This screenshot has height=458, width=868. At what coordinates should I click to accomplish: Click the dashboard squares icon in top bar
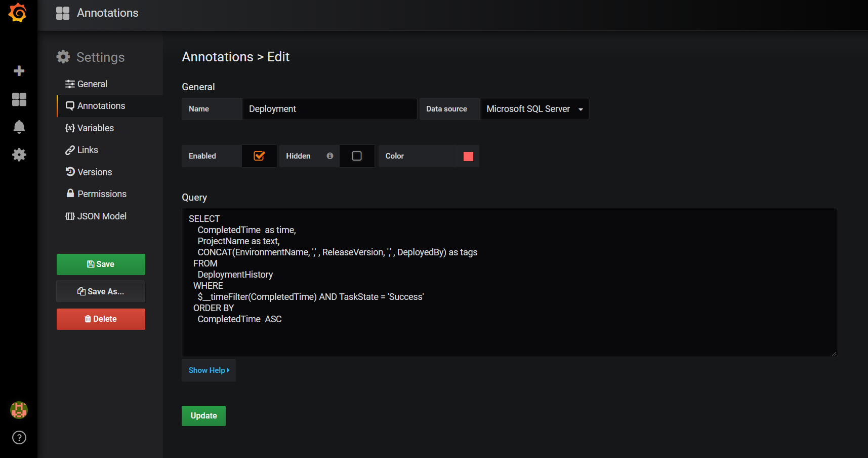tap(62, 13)
